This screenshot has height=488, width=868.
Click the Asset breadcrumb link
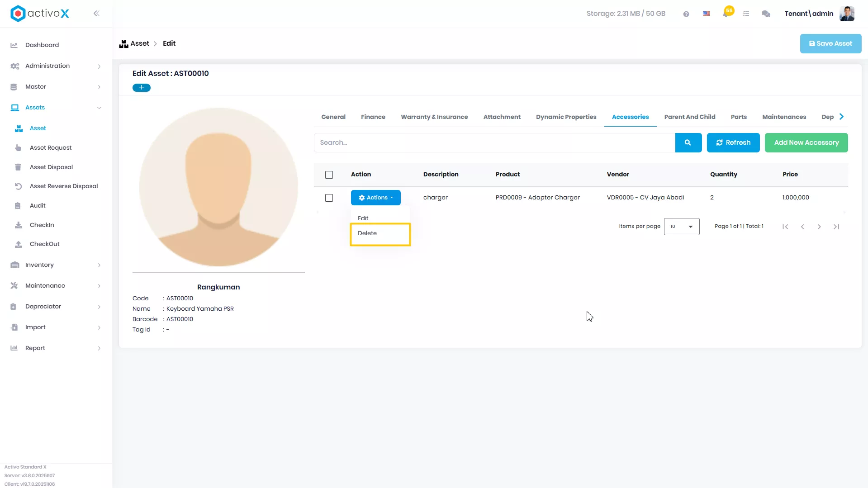140,43
